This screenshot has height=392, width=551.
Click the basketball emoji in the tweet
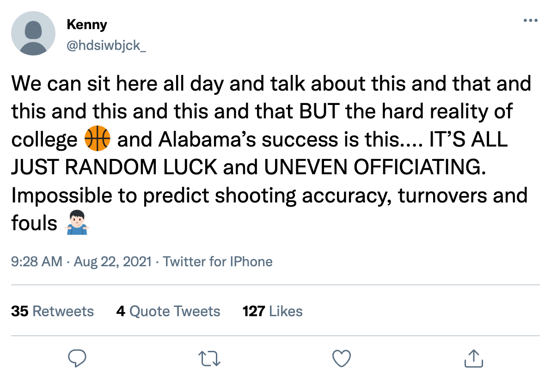[97, 139]
